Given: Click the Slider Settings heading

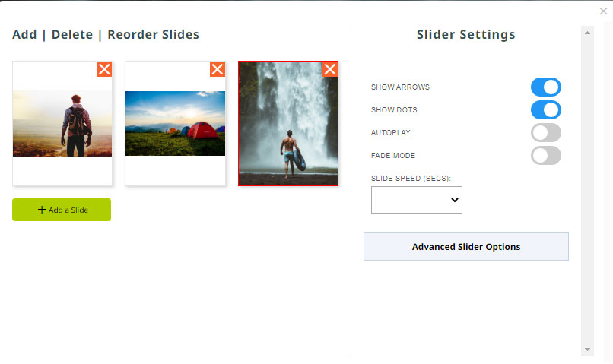Looking at the screenshot, I should 465,34.
